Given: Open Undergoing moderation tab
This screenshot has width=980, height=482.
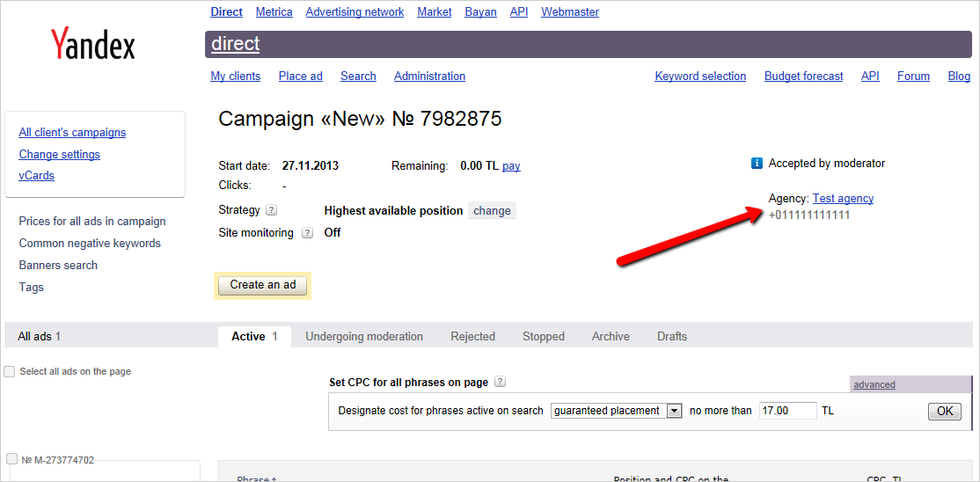Looking at the screenshot, I should pyautogui.click(x=363, y=336).
